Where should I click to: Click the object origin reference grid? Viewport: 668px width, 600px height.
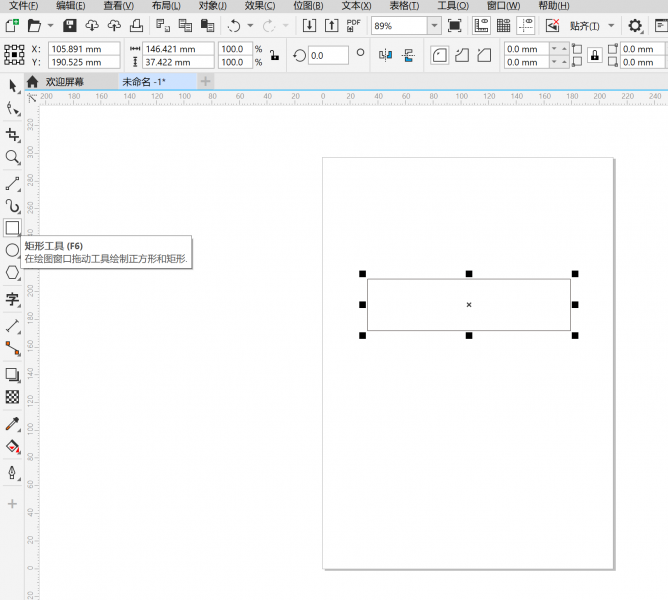[14, 55]
